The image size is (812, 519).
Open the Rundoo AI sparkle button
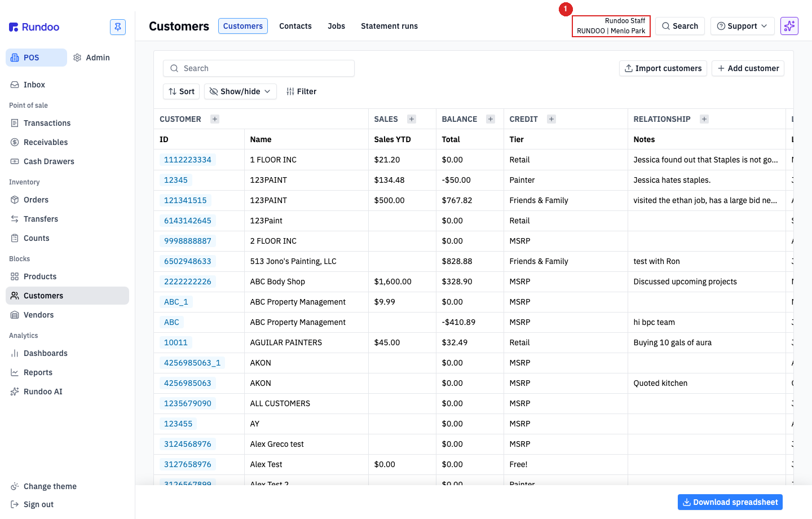(789, 26)
